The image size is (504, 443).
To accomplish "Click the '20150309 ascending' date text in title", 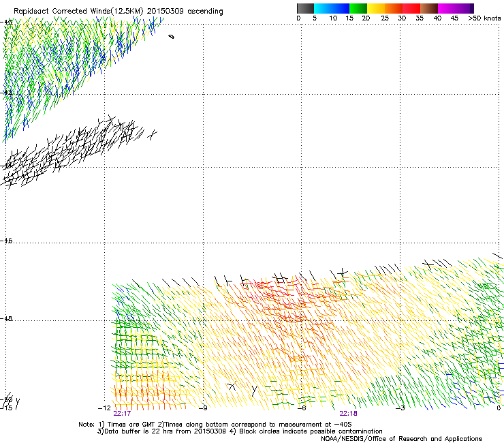I will (185, 11).
